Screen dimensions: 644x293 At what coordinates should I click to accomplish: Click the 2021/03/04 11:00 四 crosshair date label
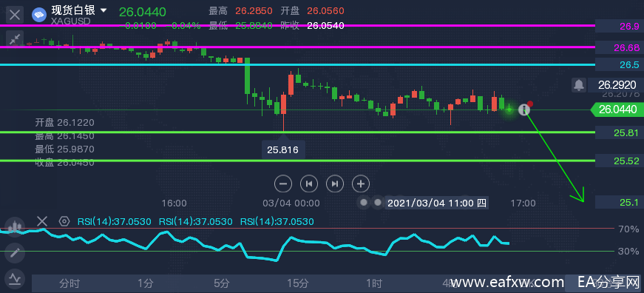coord(437,203)
